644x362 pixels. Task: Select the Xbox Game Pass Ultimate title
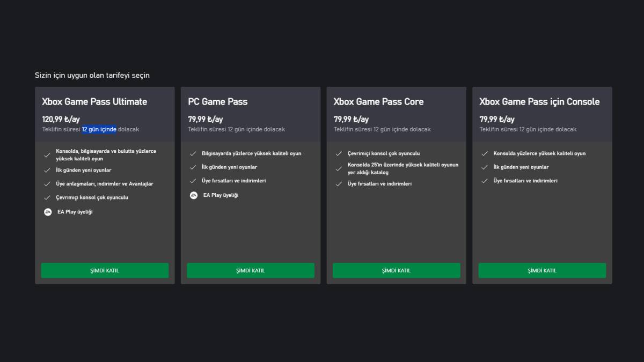[x=94, y=102]
